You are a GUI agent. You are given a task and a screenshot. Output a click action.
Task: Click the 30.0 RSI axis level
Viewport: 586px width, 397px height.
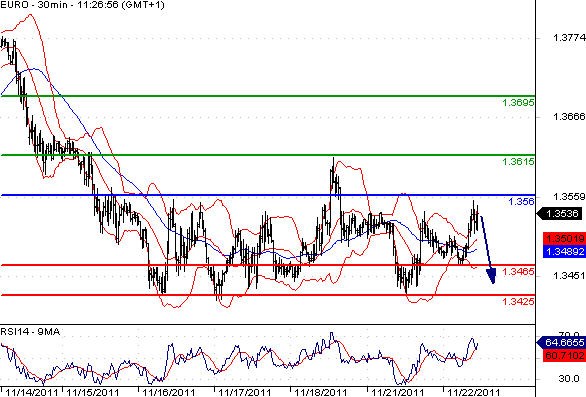[569, 378]
